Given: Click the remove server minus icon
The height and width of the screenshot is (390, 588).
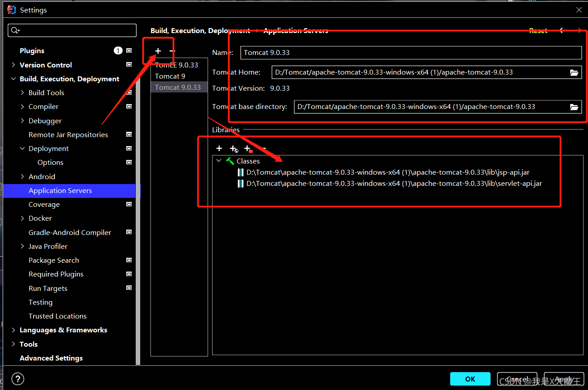Looking at the screenshot, I should tap(172, 51).
